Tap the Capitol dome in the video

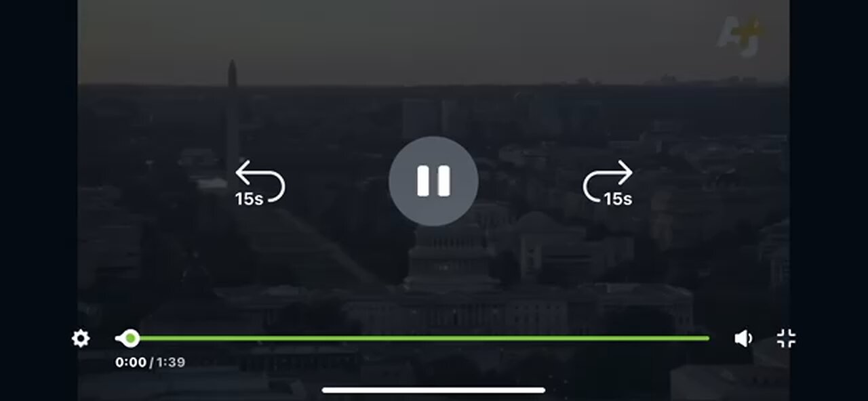click(x=450, y=254)
